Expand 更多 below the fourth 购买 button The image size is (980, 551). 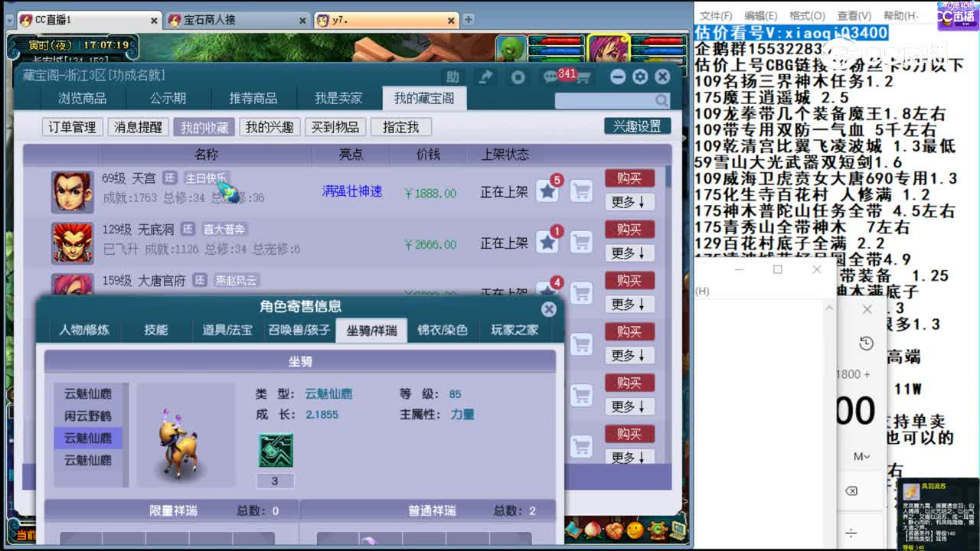629,356
